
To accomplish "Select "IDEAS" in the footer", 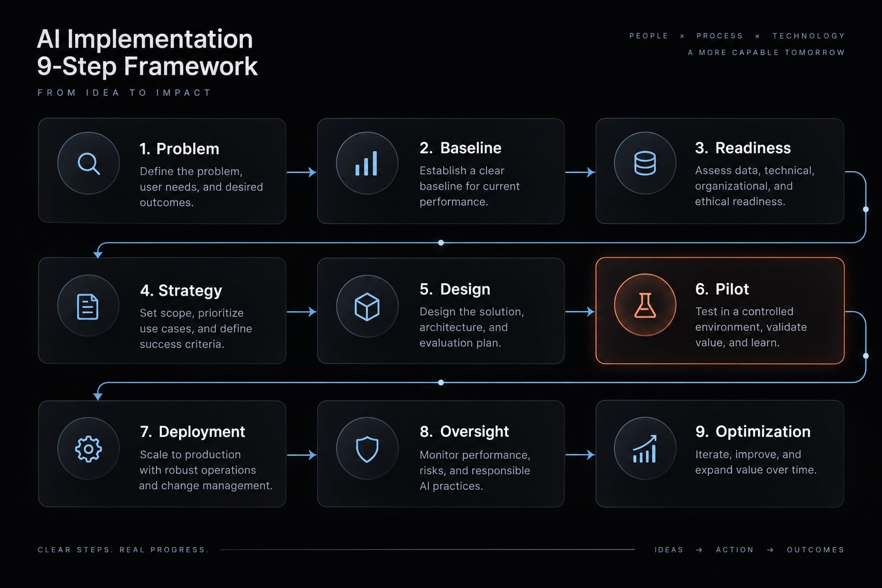I will (669, 550).
